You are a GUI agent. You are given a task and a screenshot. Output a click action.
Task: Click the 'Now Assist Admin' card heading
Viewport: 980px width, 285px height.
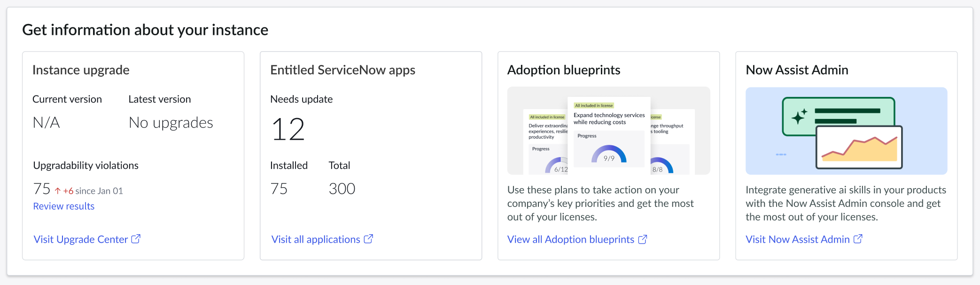797,70
